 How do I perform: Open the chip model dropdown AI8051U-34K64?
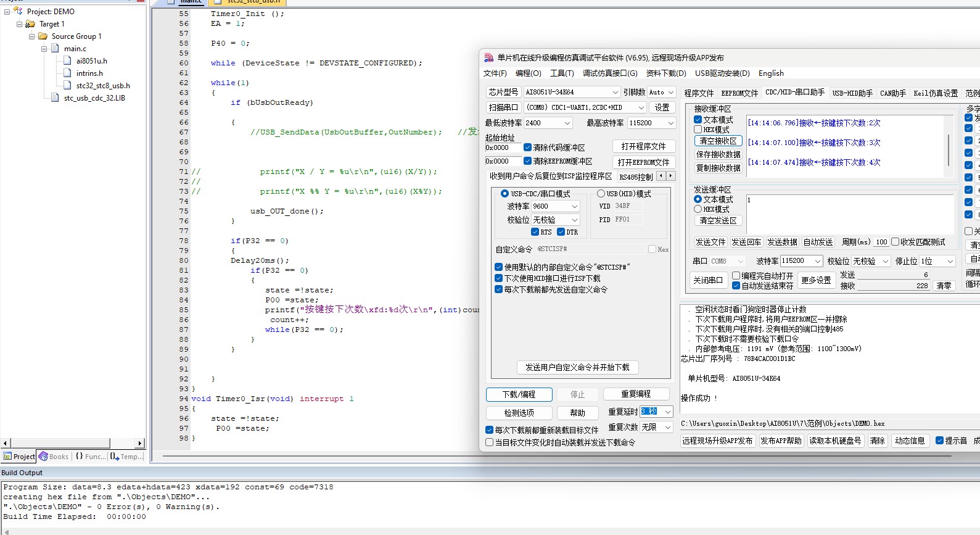pos(615,92)
